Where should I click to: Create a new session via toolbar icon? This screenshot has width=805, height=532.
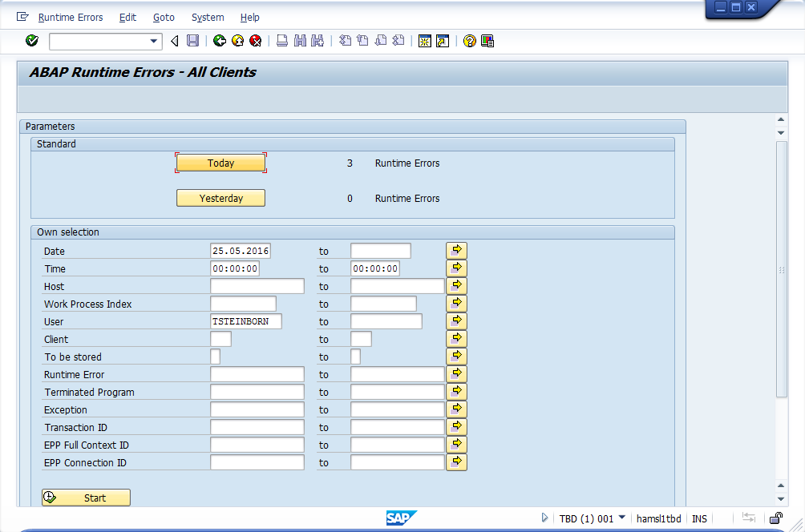(424, 41)
